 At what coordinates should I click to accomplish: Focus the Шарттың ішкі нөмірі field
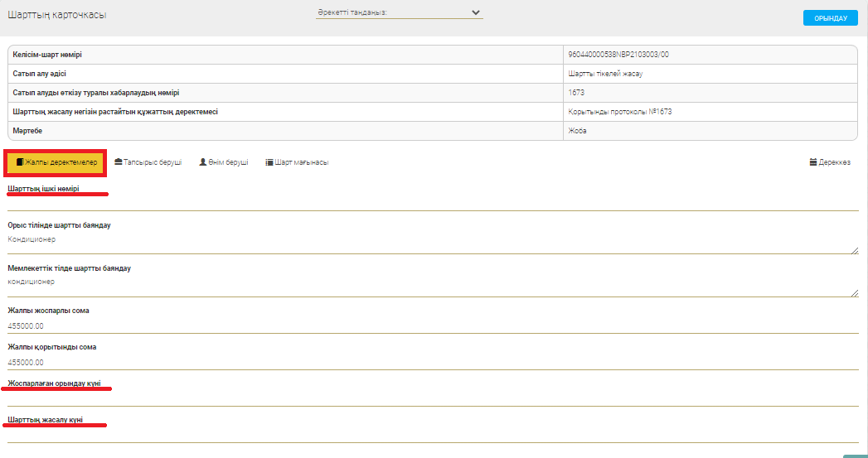click(x=431, y=203)
